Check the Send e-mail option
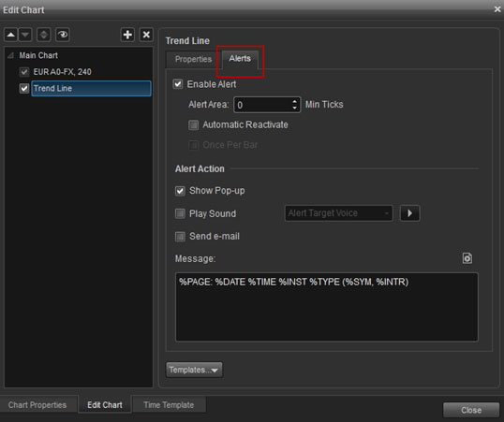The image size is (504, 422). pyautogui.click(x=180, y=237)
